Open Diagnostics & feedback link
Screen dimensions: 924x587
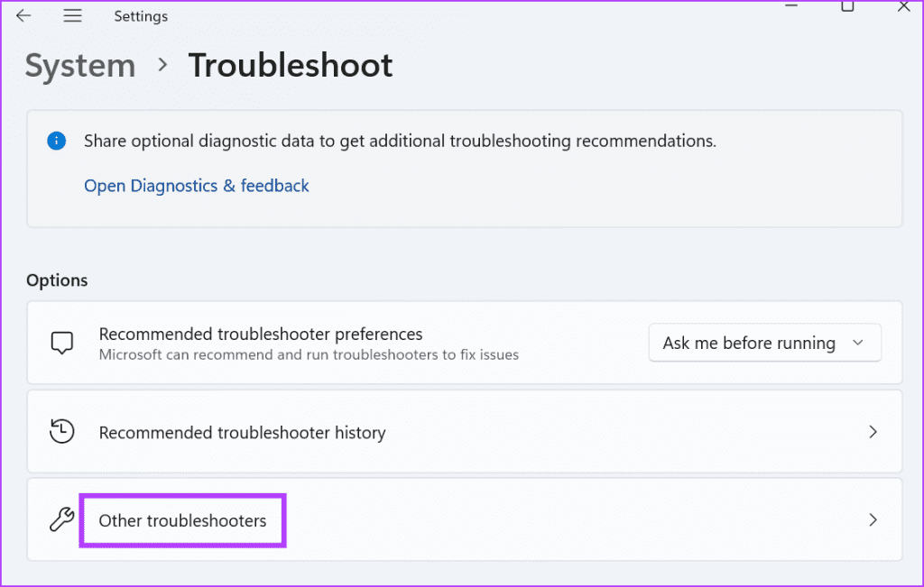pyautogui.click(x=197, y=186)
